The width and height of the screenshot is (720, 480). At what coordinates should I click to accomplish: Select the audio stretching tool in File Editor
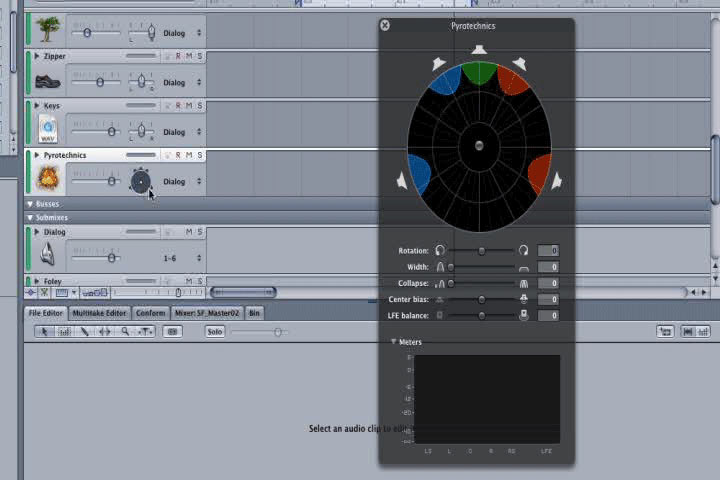tap(105, 332)
